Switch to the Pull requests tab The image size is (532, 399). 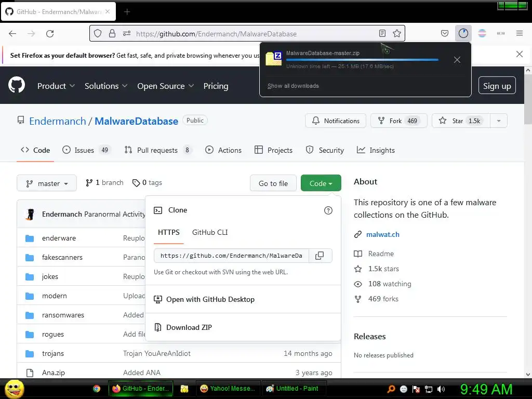(158, 150)
